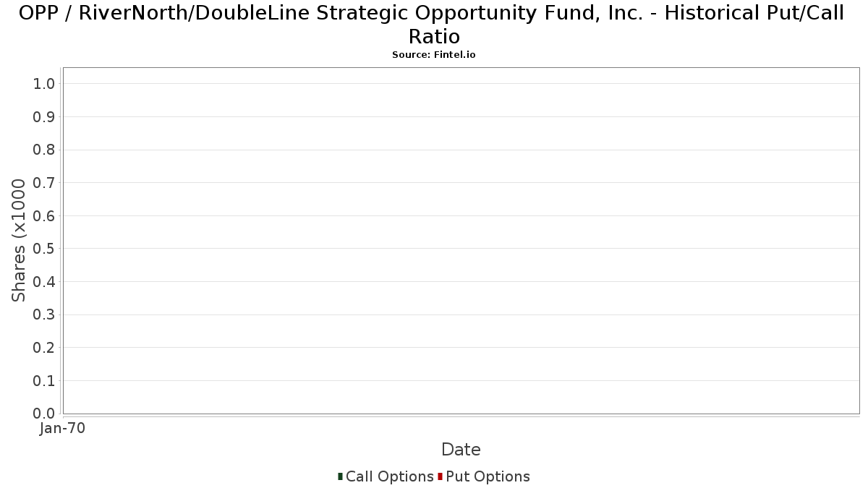Viewport: 868px width, 488px height.
Task: Click the Shares (x1000 y-axis title
Action: (x=19, y=241)
